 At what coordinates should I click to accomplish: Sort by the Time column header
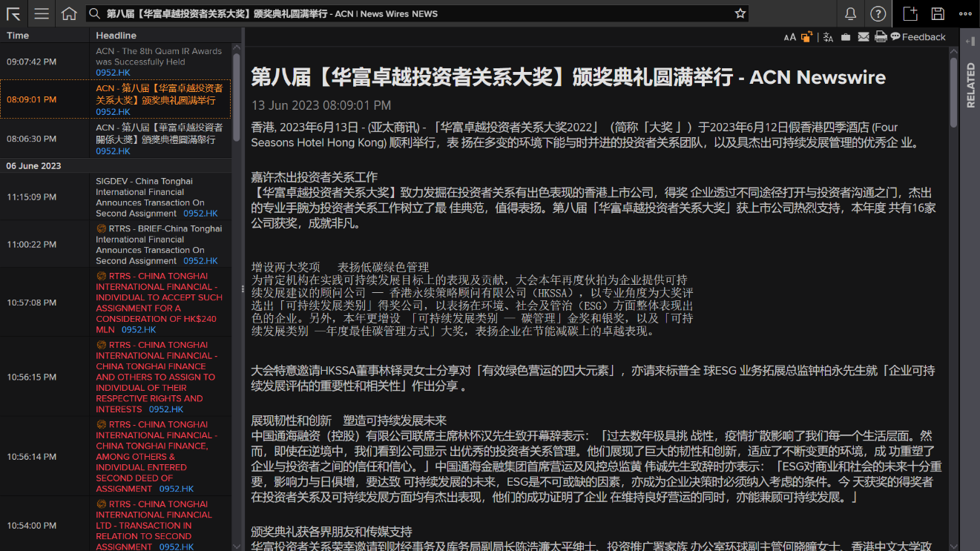18,36
